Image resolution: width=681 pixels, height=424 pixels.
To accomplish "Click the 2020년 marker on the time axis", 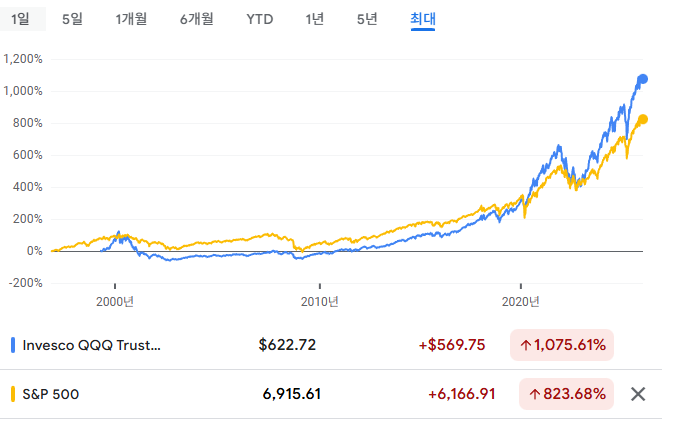I will tap(521, 300).
